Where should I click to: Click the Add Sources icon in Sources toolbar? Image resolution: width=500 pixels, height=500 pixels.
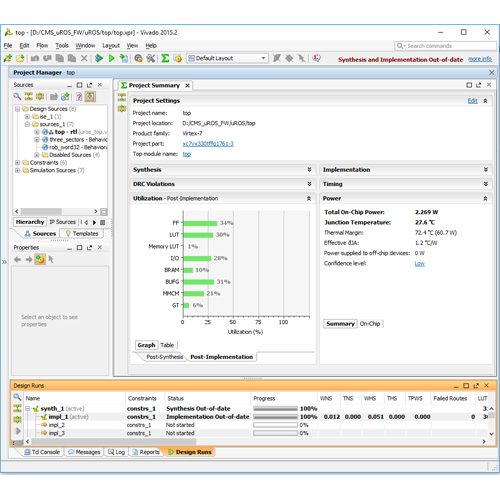[65, 97]
